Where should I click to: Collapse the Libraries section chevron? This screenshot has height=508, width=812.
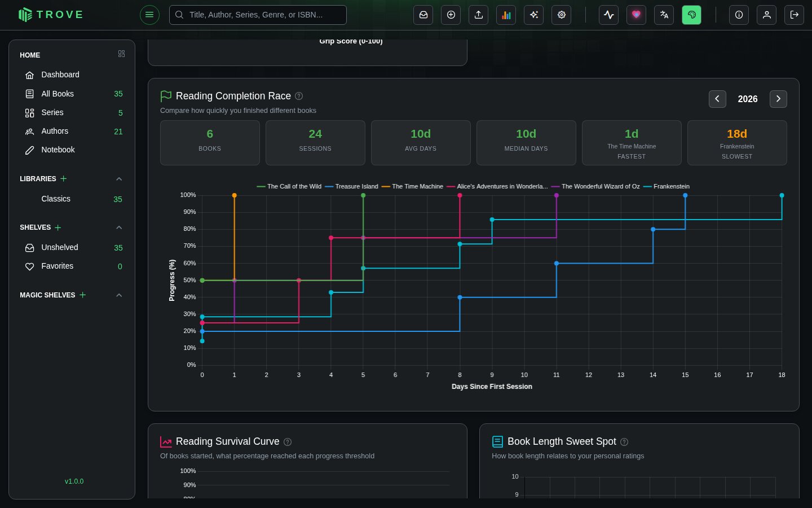pos(119,179)
